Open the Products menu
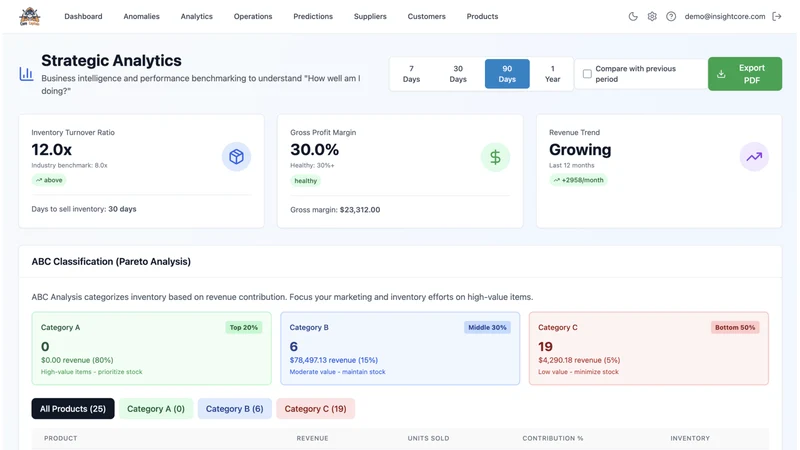The image size is (800, 450). [x=482, y=16]
